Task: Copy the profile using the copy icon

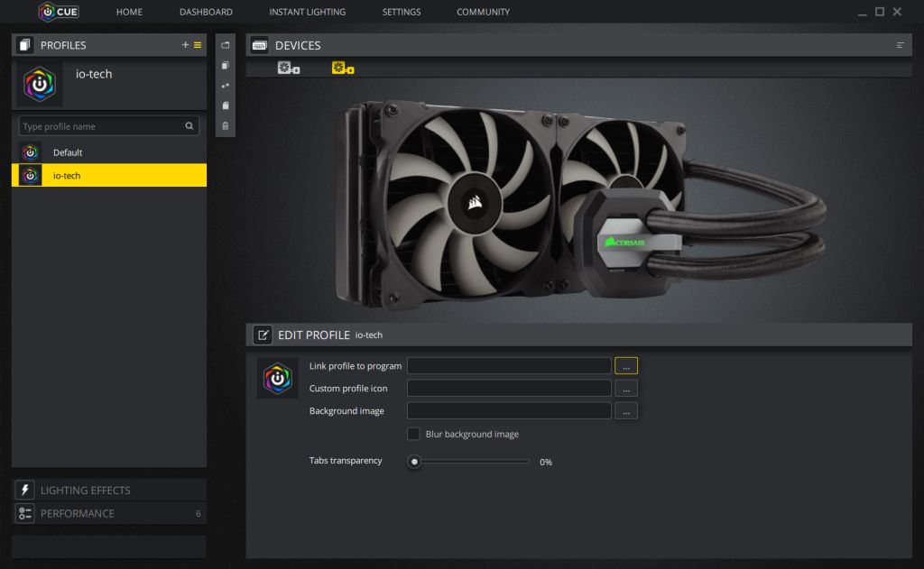Action: [225, 66]
